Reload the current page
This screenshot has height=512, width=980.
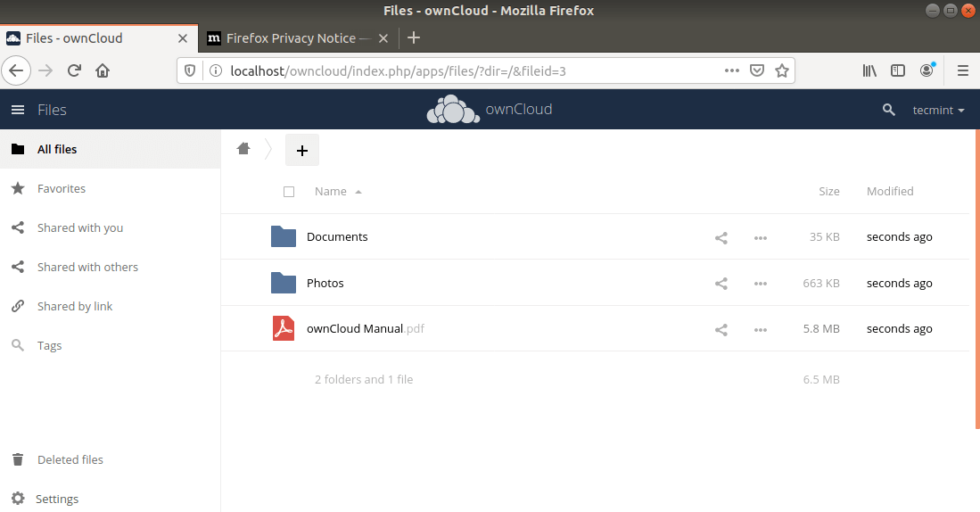(x=74, y=70)
